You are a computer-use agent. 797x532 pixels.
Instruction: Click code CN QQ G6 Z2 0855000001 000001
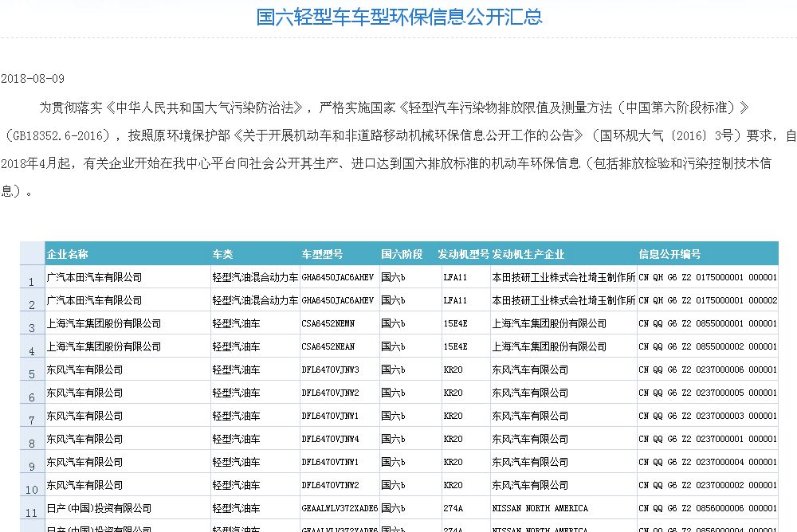[708, 323]
